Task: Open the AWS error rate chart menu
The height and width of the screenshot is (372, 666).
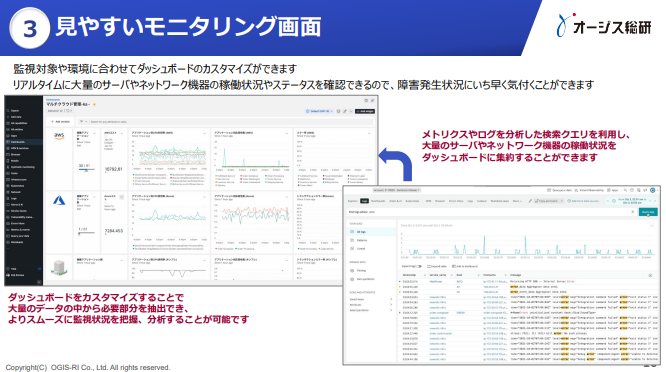Action: [370, 133]
